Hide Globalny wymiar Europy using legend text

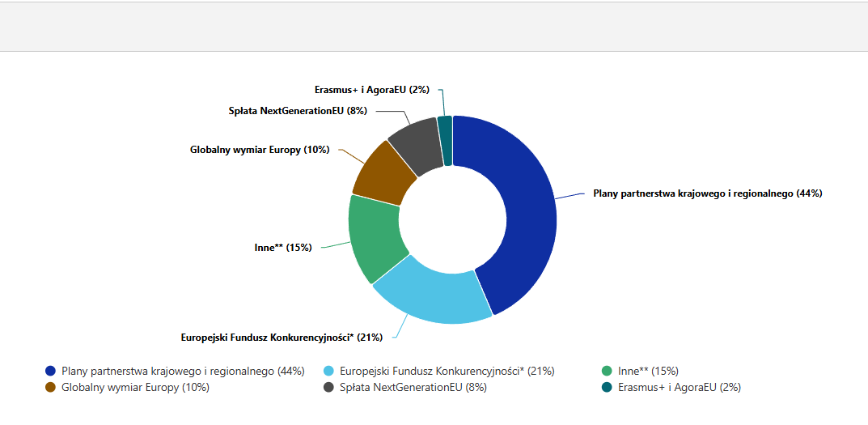pyautogui.click(x=135, y=387)
